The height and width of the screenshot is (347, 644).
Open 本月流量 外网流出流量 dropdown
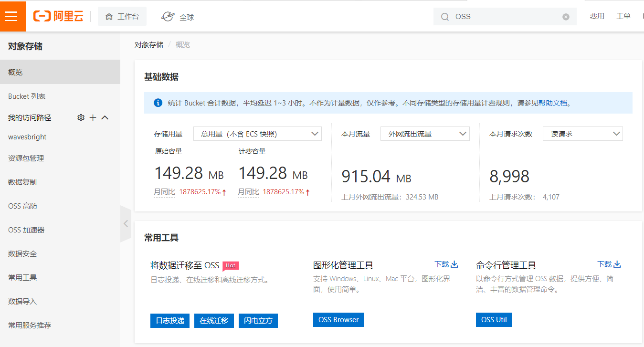[425, 134]
